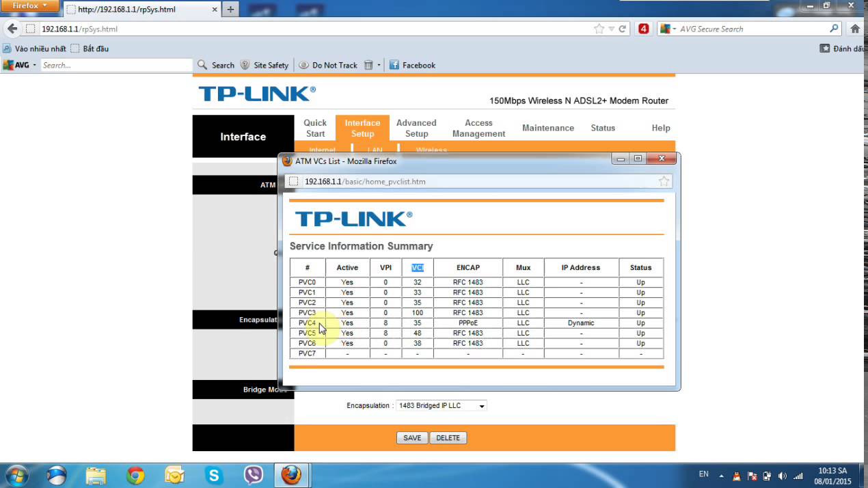
Task: Launch Skype from the taskbar
Action: tap(214, 475)
